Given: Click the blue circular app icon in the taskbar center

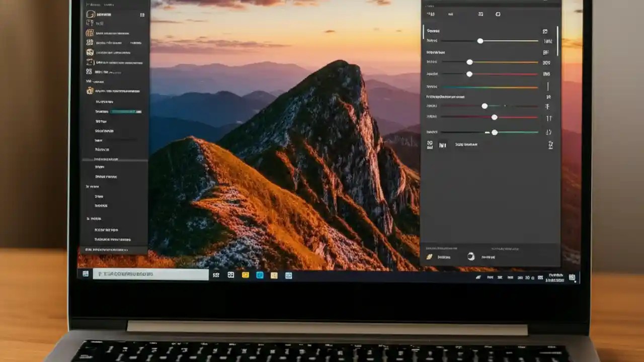Looking at the screenshot, I should click(x=260, y=276).
